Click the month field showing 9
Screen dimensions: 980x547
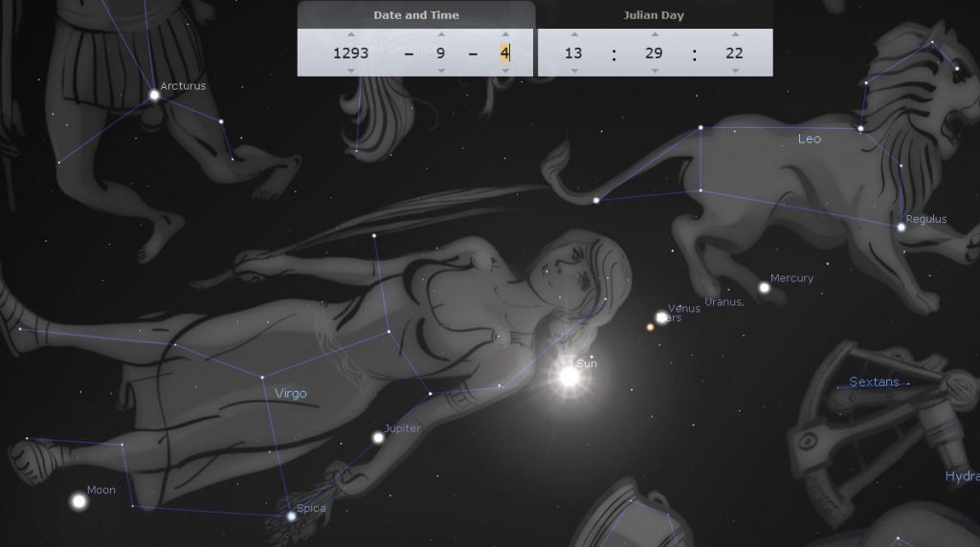[x=440, y=54]
